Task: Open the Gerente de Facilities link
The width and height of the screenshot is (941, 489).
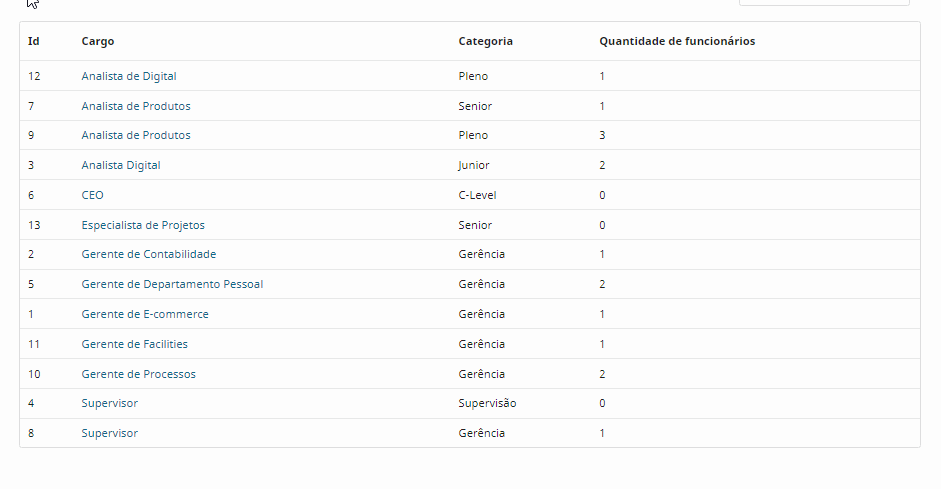Action: (135, 344)
